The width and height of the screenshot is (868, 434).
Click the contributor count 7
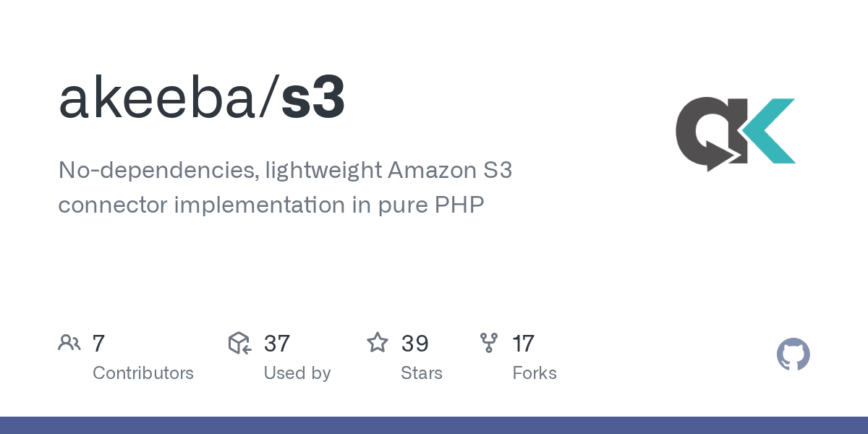[99, 343]
